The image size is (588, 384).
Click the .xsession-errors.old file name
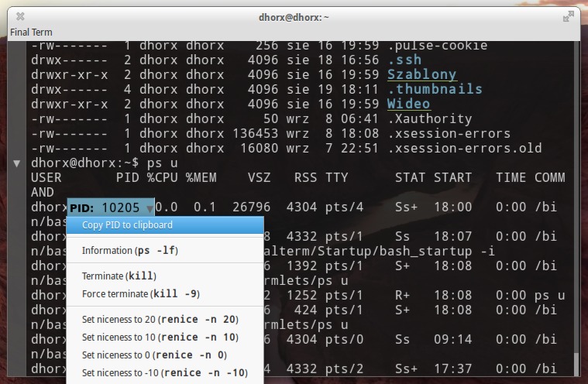pos(465,149)
